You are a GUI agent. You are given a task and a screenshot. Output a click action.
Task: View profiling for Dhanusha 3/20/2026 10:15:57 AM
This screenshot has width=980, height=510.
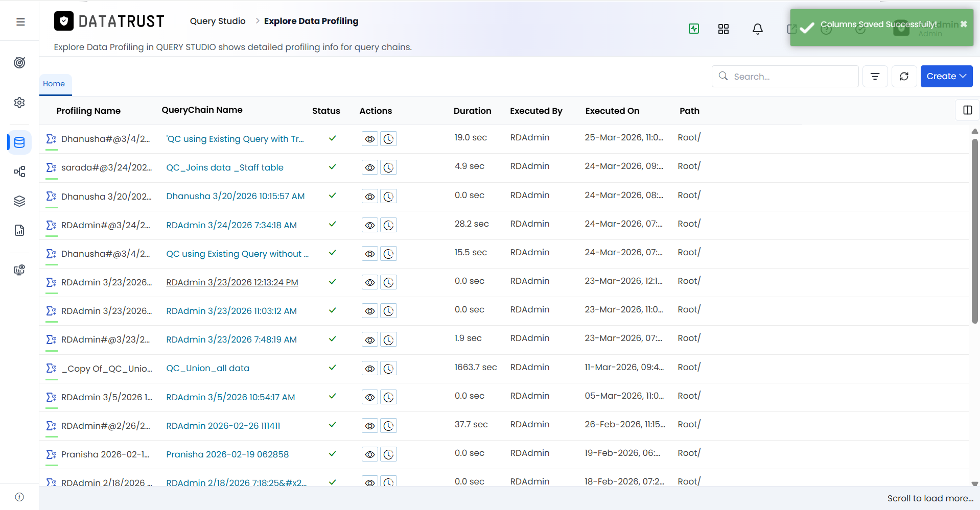[370, 197]
